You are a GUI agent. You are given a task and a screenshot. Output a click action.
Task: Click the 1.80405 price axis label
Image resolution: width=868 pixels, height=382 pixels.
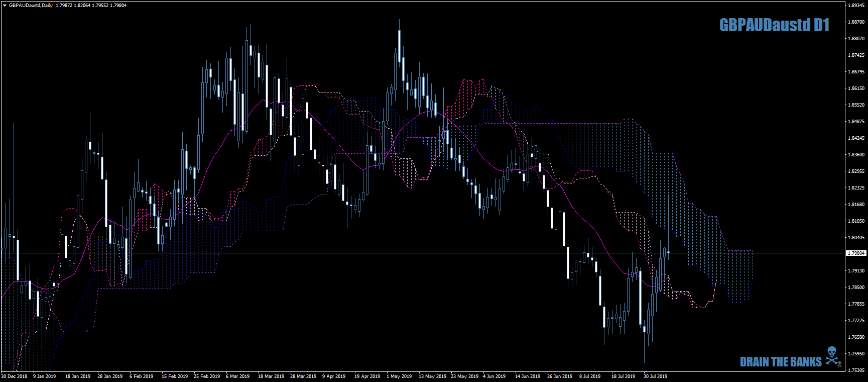(856, 238)
